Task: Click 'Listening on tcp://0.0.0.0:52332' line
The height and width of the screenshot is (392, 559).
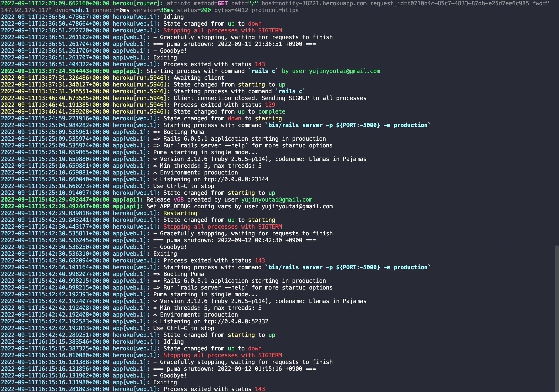Action: (x=135, y=322)
